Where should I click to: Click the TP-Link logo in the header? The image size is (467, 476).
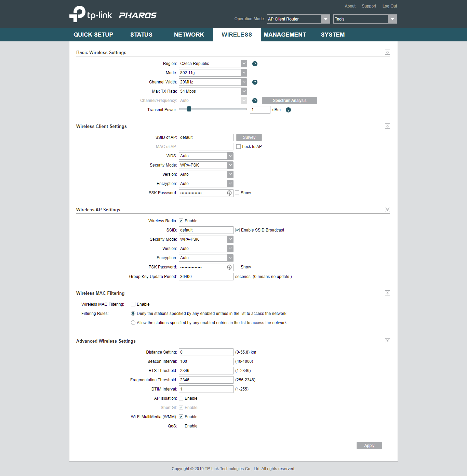pos(91,14)
